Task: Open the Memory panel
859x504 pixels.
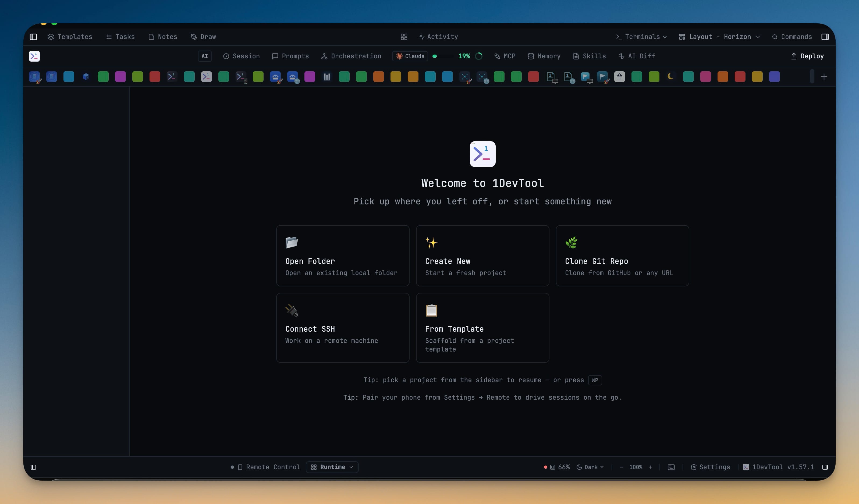Action: pos(544,56)
